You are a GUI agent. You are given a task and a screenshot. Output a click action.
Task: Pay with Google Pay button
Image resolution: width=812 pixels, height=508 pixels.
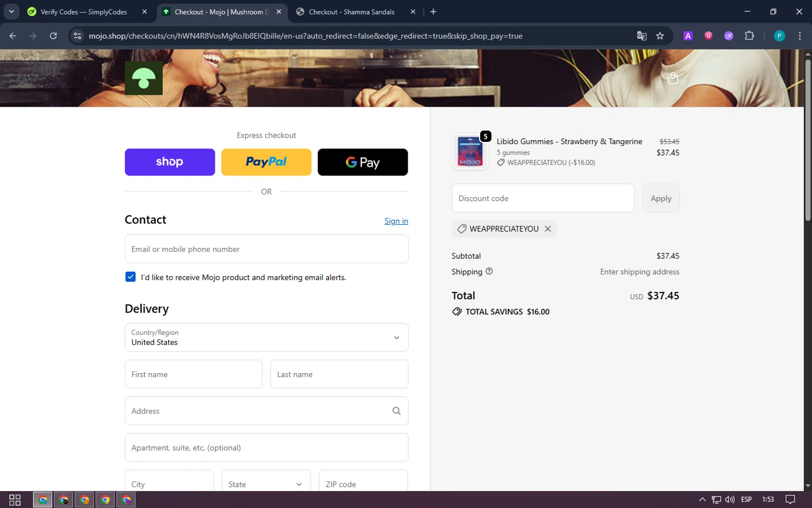coord(363,162)
